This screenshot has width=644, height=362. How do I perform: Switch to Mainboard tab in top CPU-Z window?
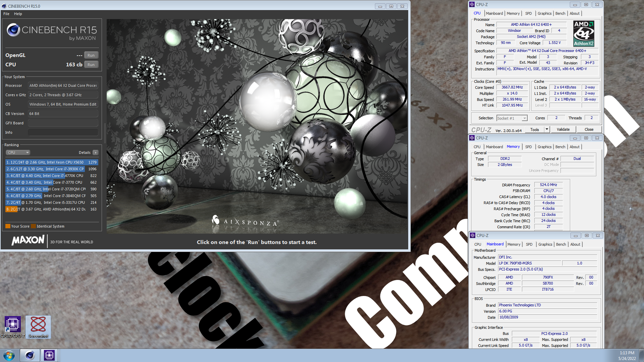[494, 13]
